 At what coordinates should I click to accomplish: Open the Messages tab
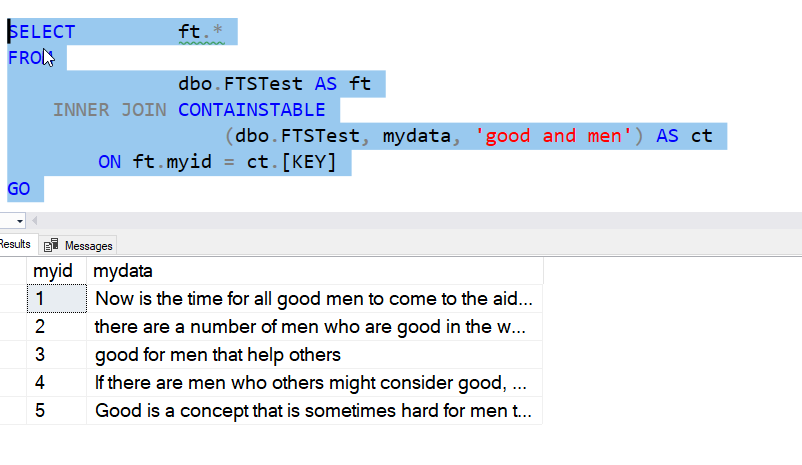click(80, 245)
